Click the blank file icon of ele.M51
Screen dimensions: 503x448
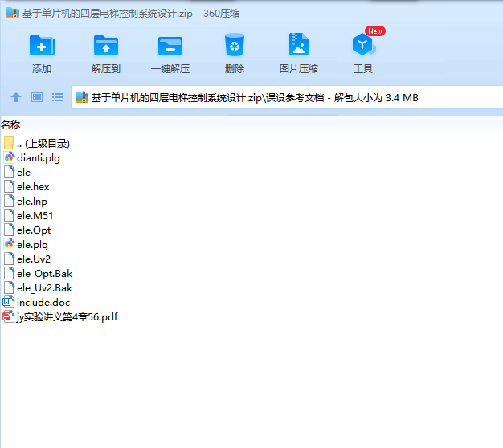click(10, 215)
